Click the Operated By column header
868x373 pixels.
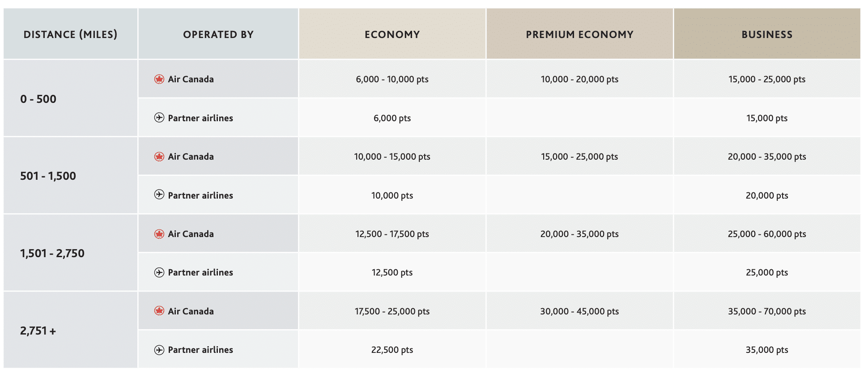click(x=218, y=34)
